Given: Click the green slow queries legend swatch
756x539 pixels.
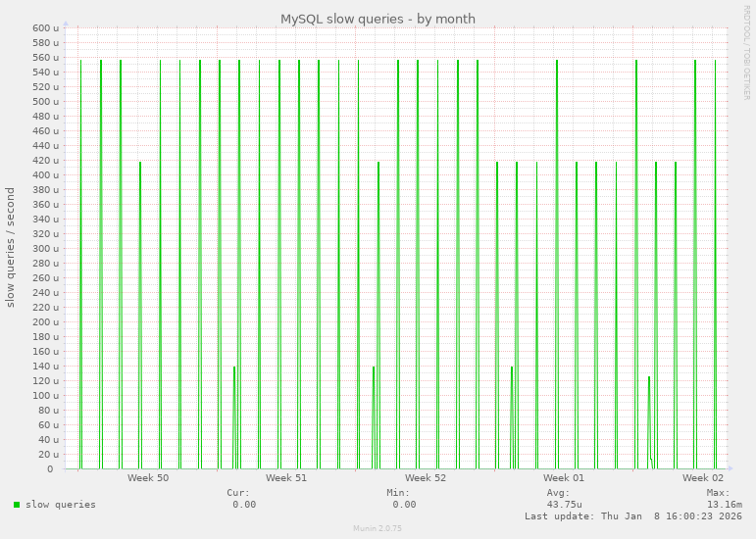Looking at the screenshot, I should click(x=17, y=505).
